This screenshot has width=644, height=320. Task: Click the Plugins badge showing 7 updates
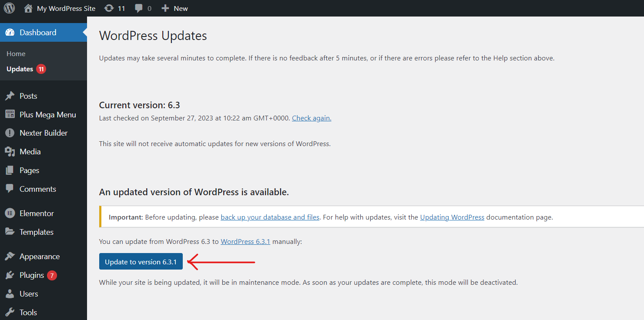pyautogui.click(x=51, y=275)
